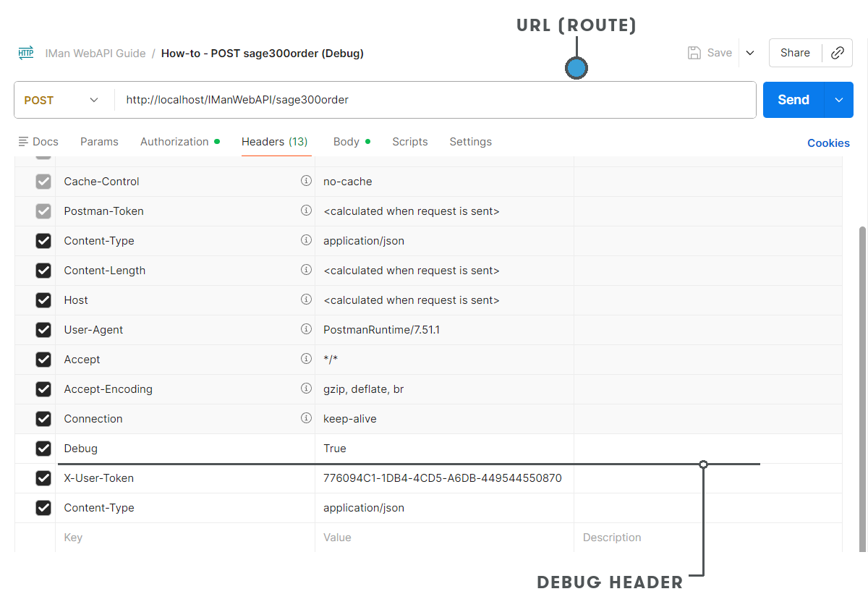Open the Cookies link
Viewport: 868px width, 594px height.
tap(828, 143)
